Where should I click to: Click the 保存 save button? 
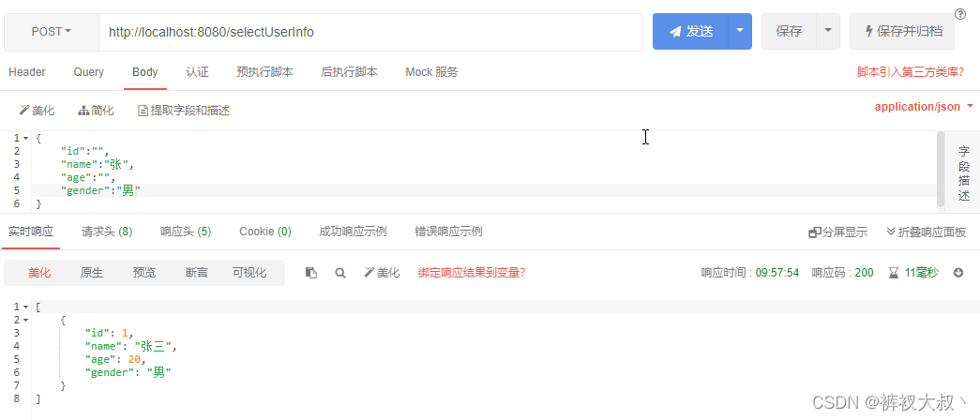[789, 31]
